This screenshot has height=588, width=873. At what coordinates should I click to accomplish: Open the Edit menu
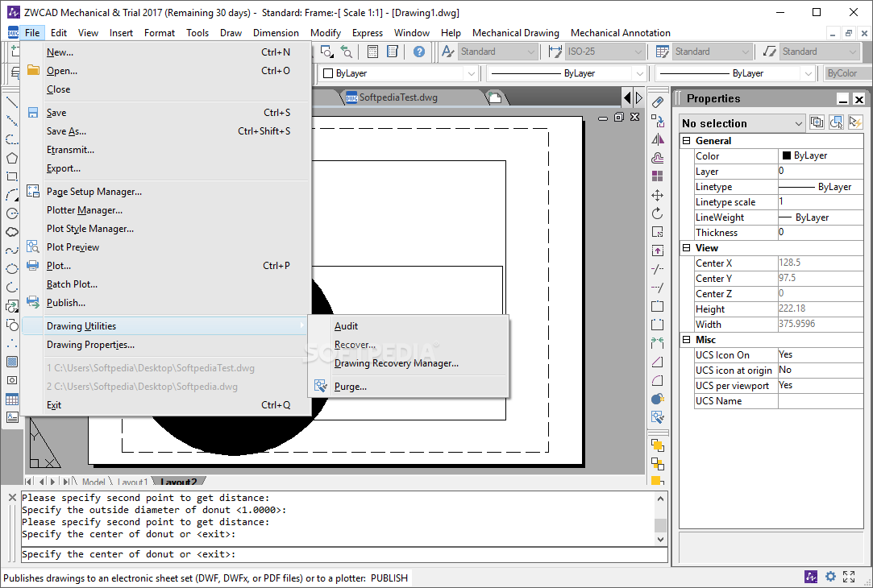59,33
